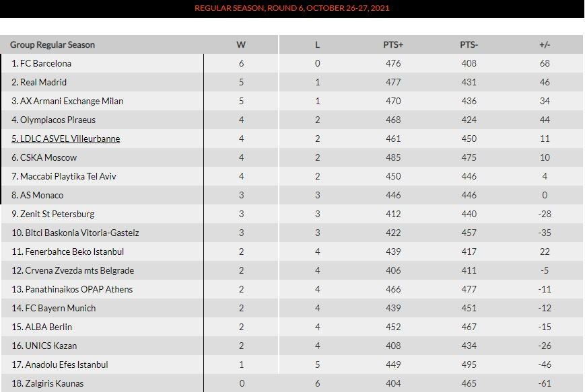Click the PTS+ column header

coord(393,45)
